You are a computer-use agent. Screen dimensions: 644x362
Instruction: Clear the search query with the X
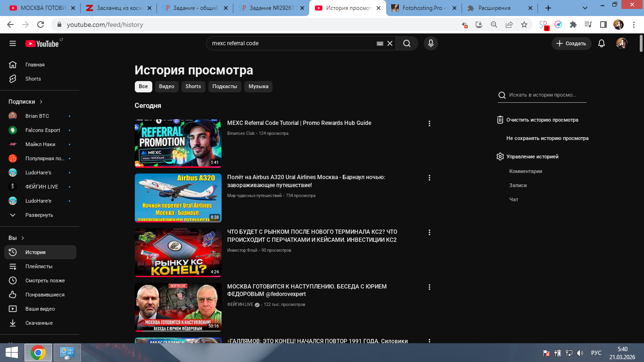pos(390,43)
